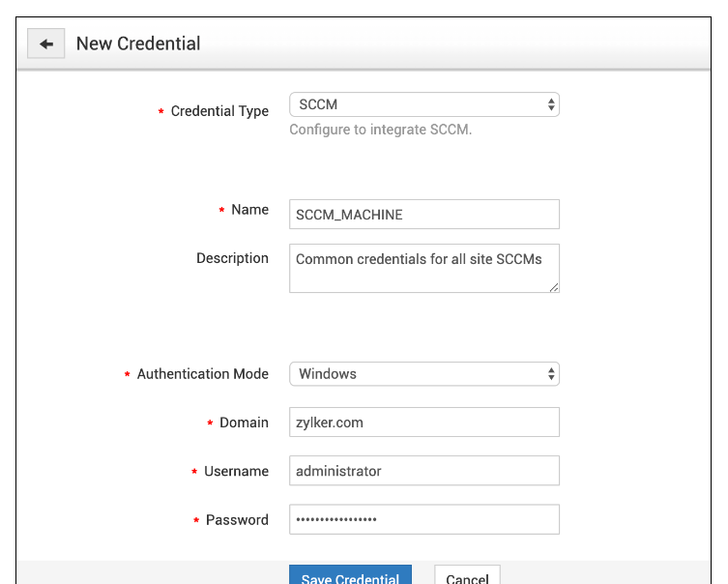Screen dimensions: 728x584
Task: Go back using the arrow button
Action: pyautogui.click(x=45, y=44)
